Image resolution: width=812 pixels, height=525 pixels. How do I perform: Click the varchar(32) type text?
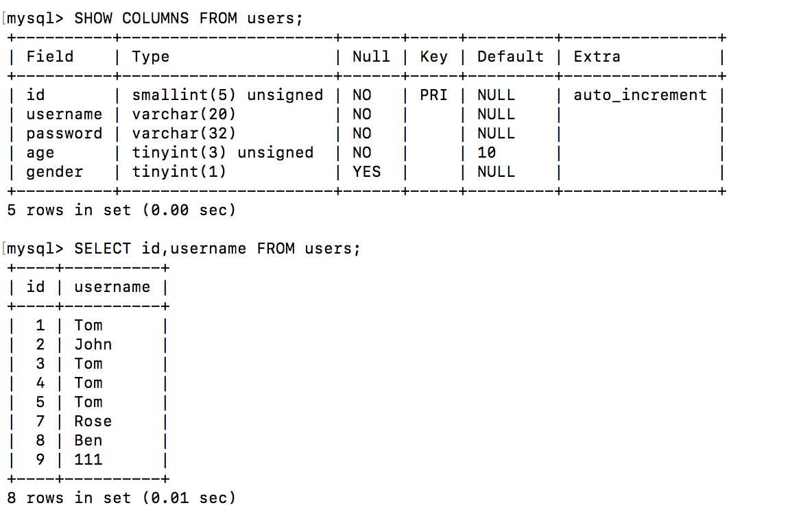pos(184,134)
